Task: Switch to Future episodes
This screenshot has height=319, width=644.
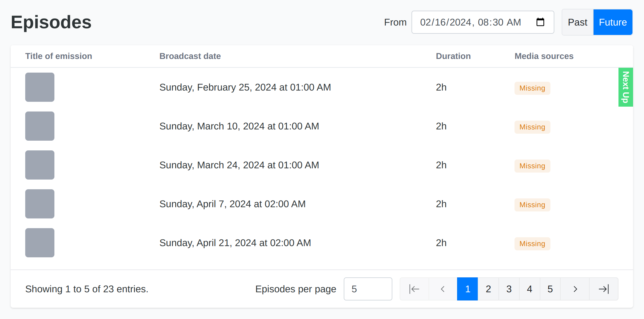Action: click(613, 22)
